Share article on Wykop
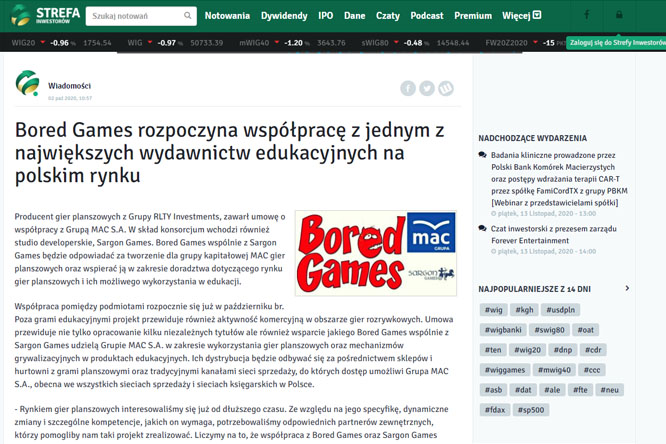The image size is (666, 444). 446,88
